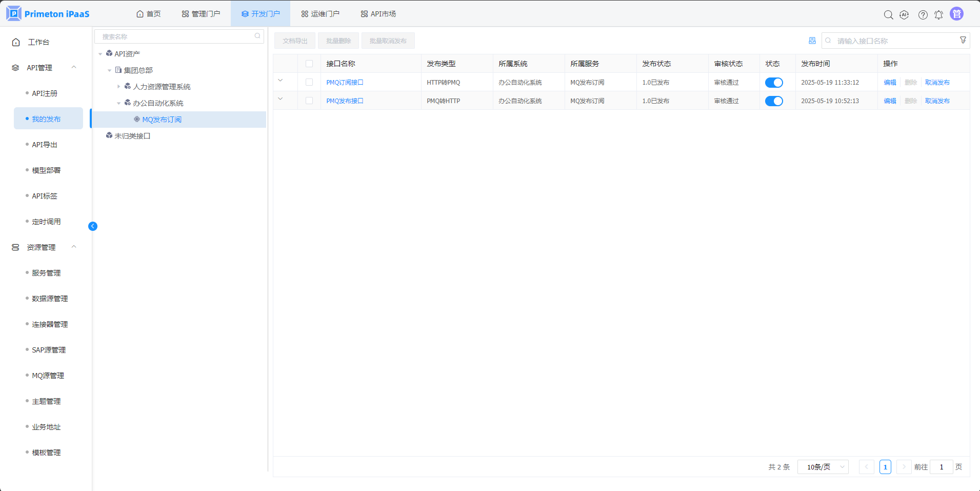Click the search magnifier icon in top bar
Screen dimensions: 980x491
click(888, 15)
